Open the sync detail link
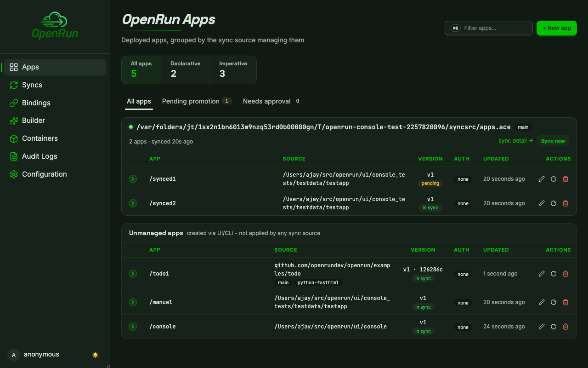The image size is (588, 368). (x=515, y=141)
